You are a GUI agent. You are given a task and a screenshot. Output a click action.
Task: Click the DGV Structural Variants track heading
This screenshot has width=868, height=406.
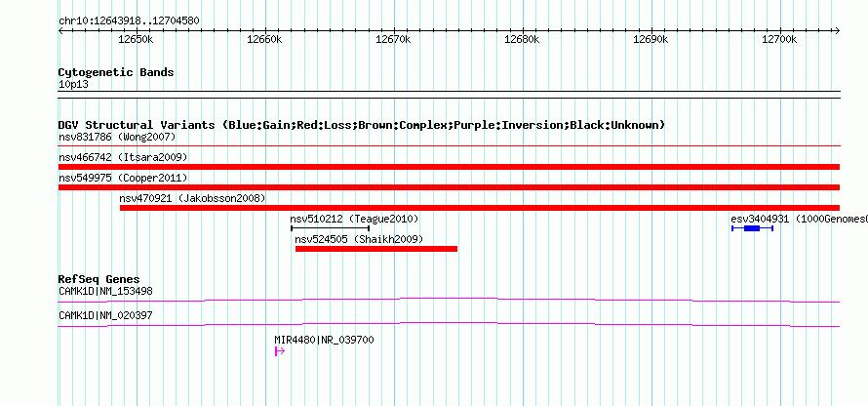coord(362,125)
